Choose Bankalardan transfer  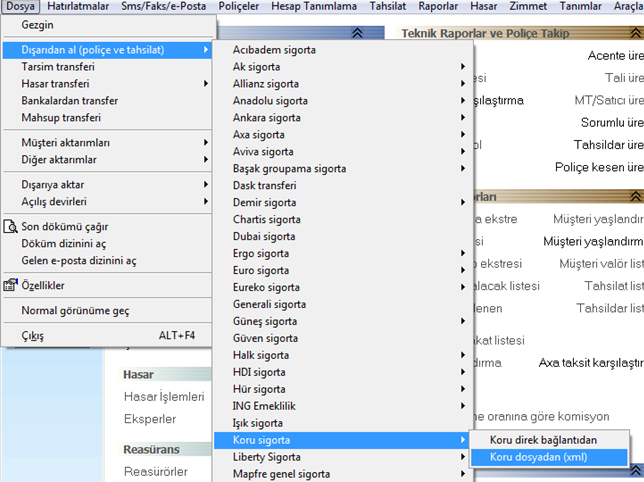(69, 101)
